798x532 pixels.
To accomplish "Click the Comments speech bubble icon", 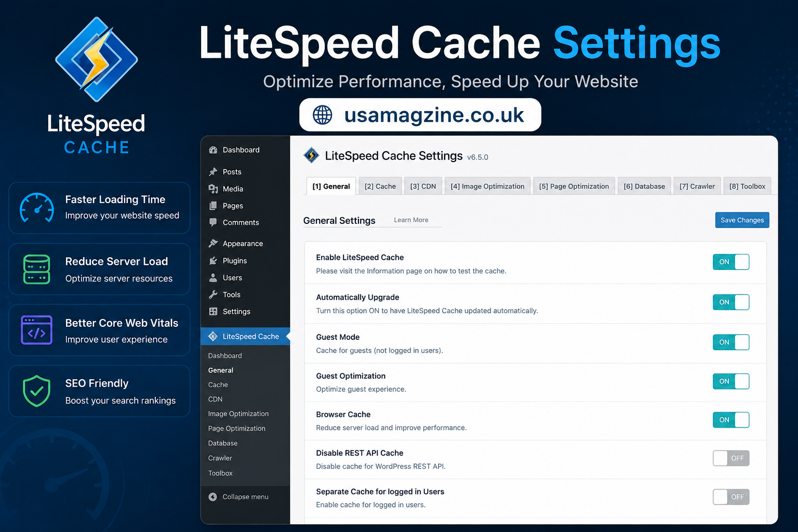I will point(213,222).
